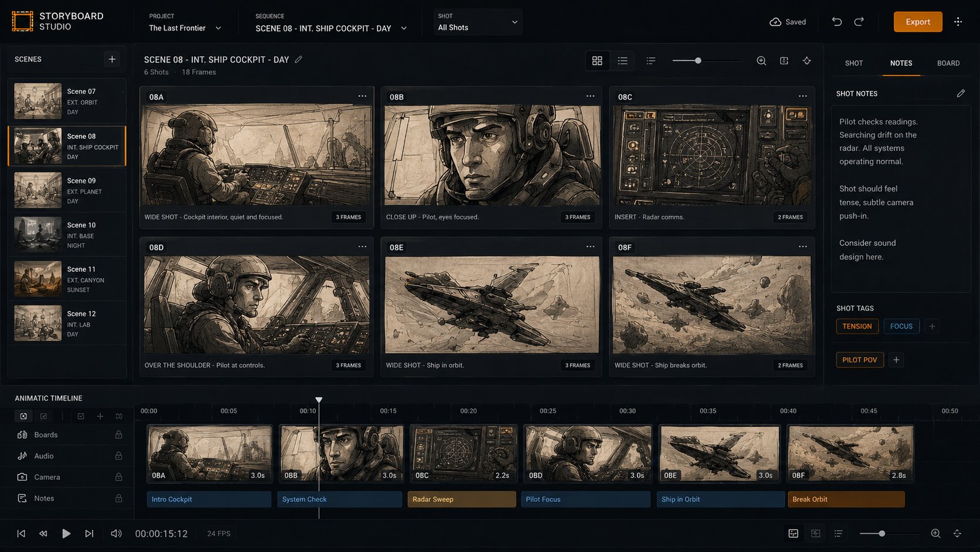Click the timeline playhead marker

click(x=319, y=400)
